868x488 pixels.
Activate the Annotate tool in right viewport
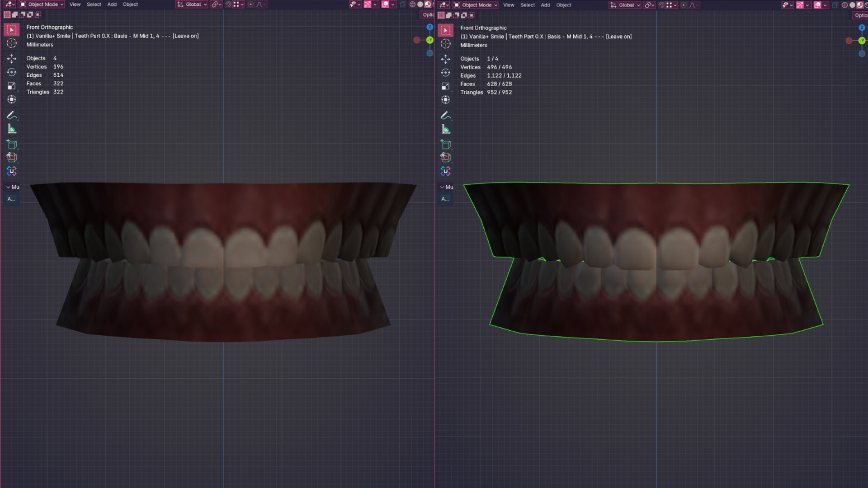tap(446, 116)
